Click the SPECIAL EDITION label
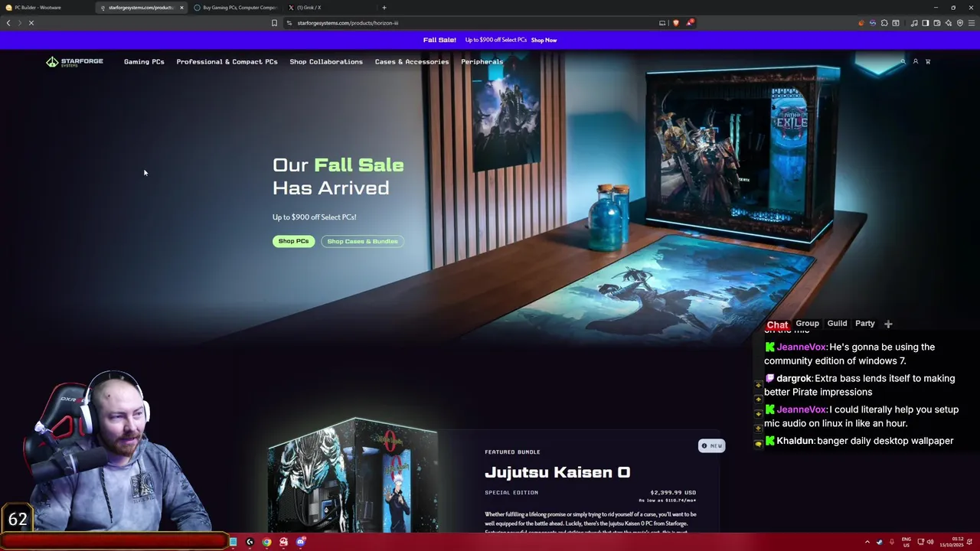Screen dimensions: 980x551 pyautogui.click(x=511, y=493)
